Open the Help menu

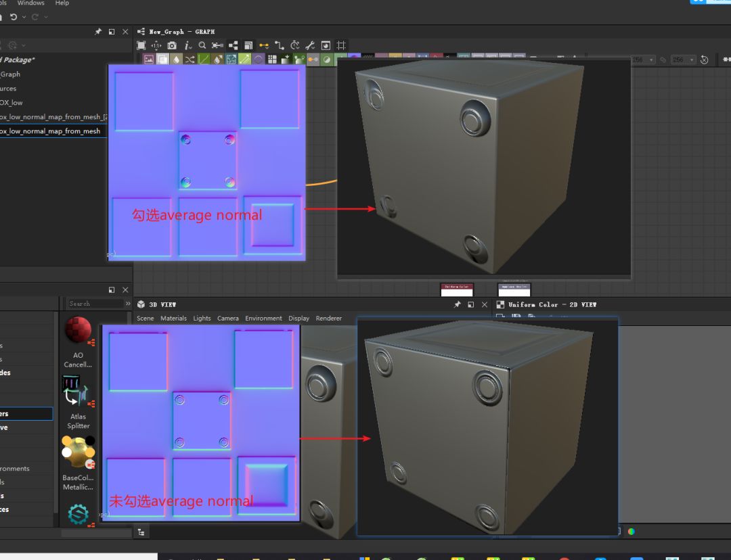click(x=62, y=3)
